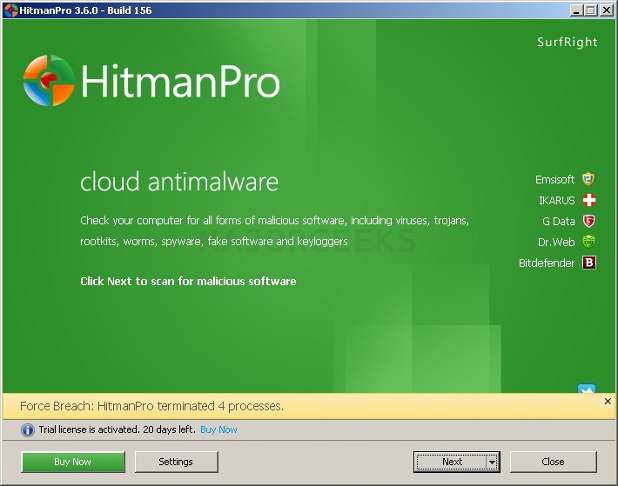618x486 pixels.
Task: Minimize the HitmanPro window
Action: (x=576, y=10)
